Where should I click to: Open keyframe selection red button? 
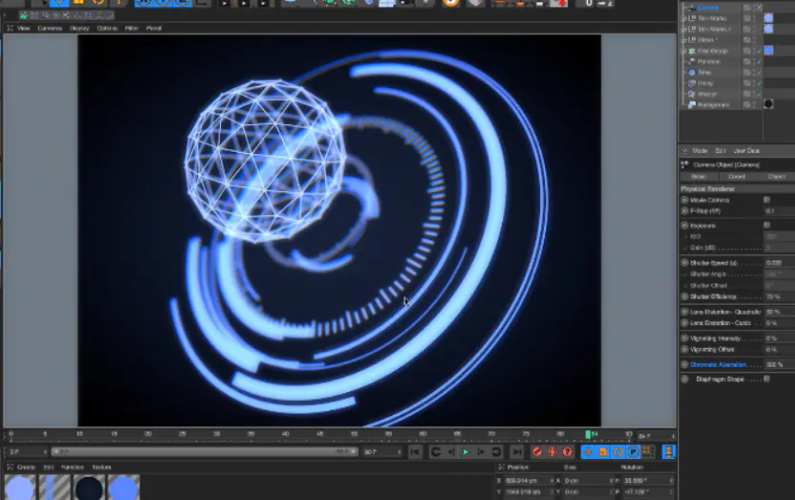[x=567, y=452]
